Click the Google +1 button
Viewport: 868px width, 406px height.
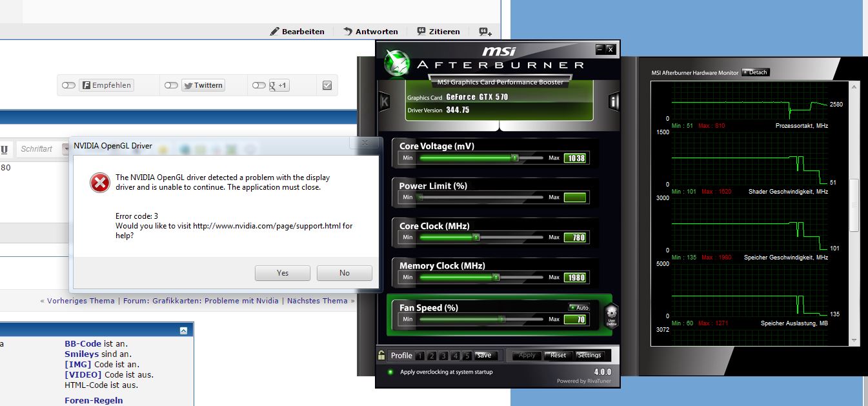pos(279,85)
